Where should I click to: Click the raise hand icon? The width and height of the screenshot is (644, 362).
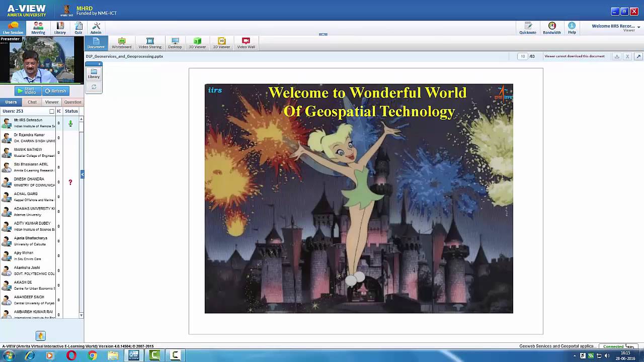pyautogui.click(x=41, y=336)
